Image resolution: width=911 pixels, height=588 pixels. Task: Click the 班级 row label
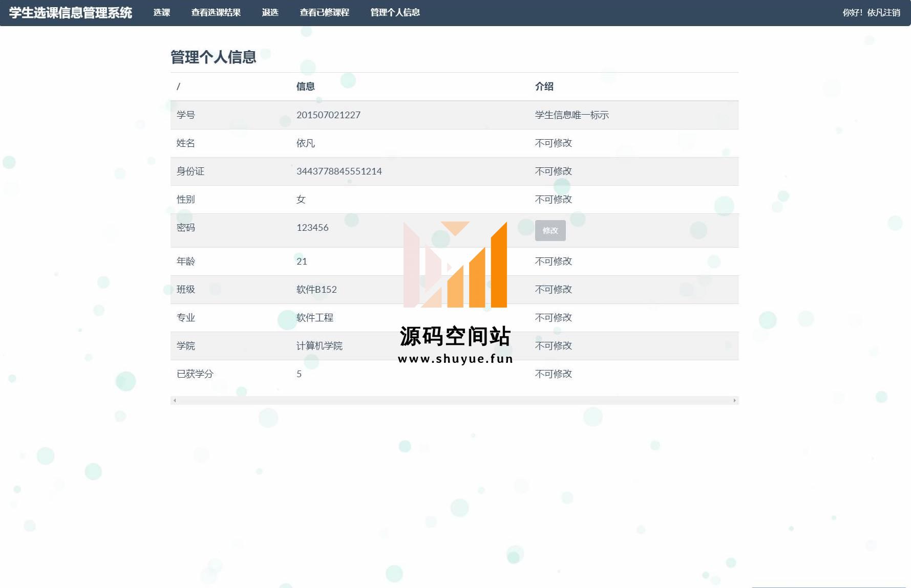click(186, 289)
